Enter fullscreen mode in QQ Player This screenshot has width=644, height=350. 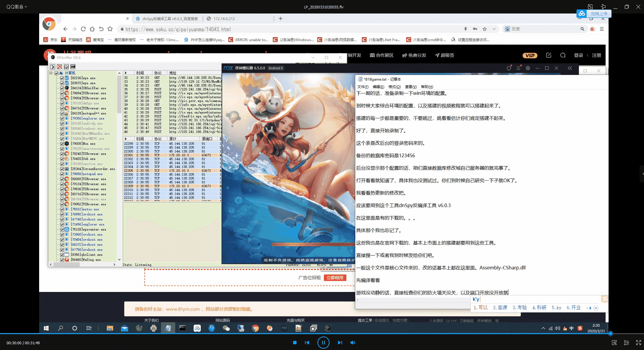coord(638,343)
